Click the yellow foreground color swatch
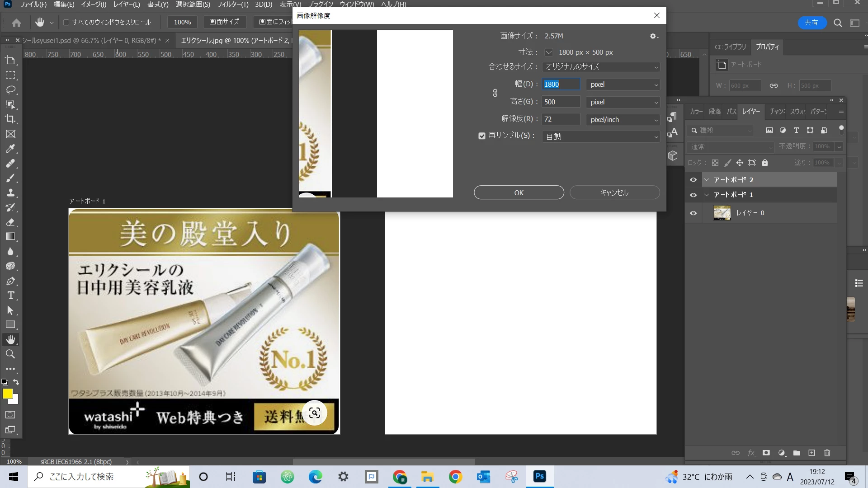 (x=7, y=394)
